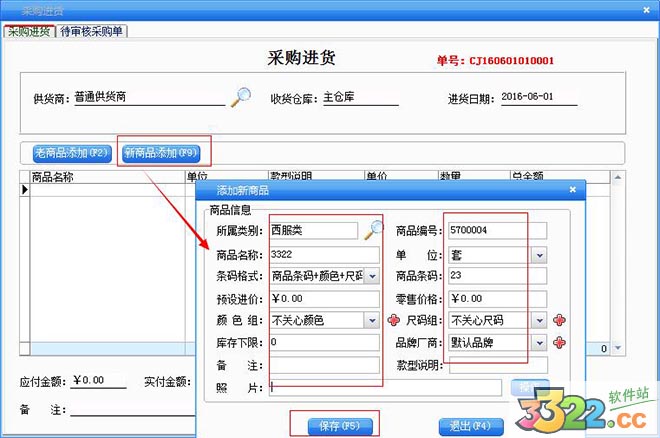Open category search magnifier next to 西服类

pyautogui.click(x=374, y=231)
